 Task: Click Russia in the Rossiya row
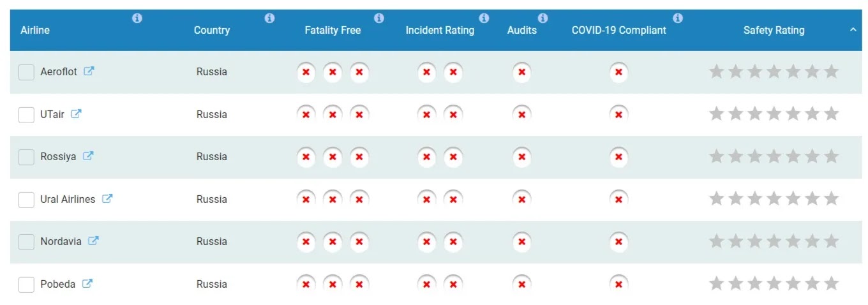click(x=212, y=156)
